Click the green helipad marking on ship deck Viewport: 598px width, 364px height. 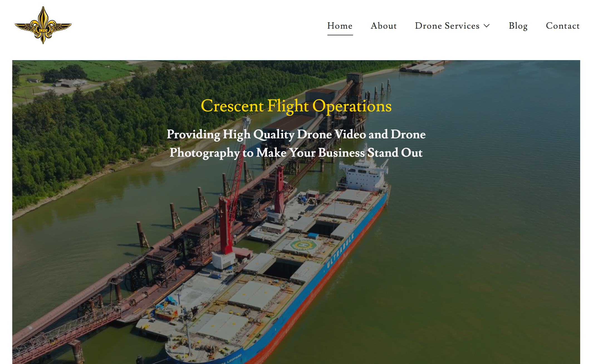(303, 245)
